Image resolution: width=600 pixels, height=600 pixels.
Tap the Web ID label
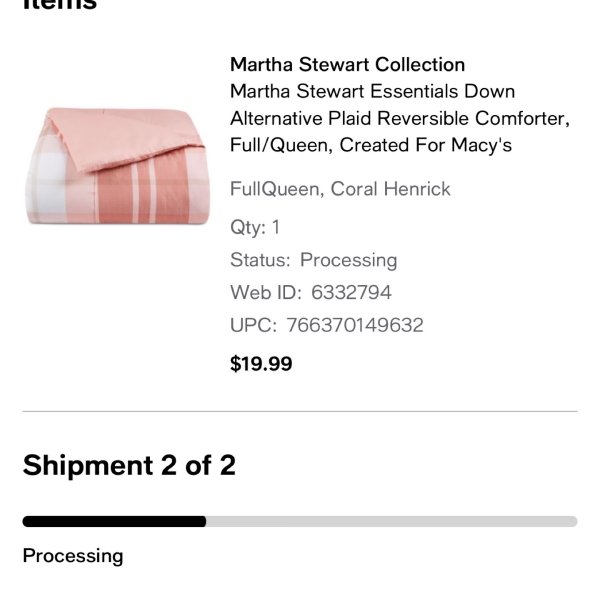click(x=266, y=293)
